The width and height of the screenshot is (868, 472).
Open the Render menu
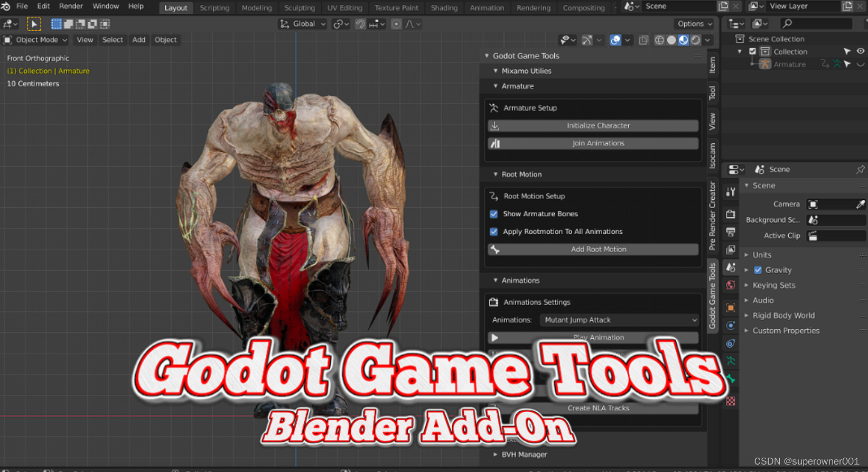pos(71,6)
